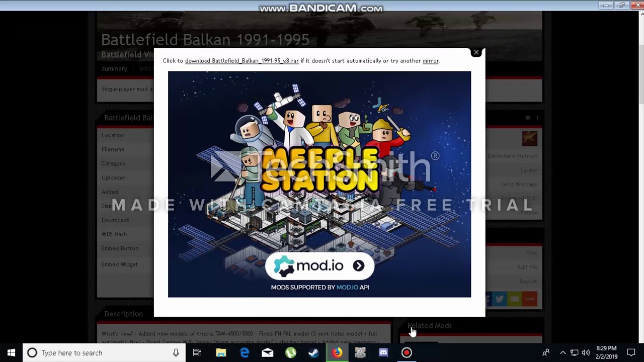
Task: Click the mod.io gear logo on the banner
Action: pos(283,265)
